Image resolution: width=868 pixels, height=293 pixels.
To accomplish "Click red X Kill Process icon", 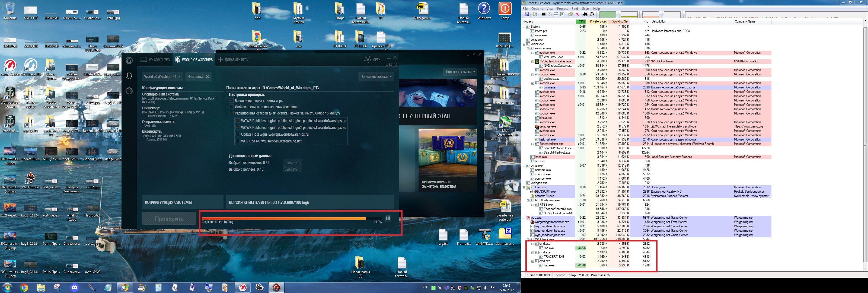I will point(577,14).
